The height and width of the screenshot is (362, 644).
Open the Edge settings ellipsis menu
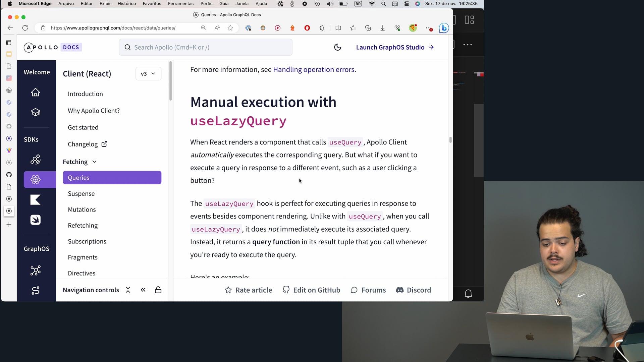(429, 28)
